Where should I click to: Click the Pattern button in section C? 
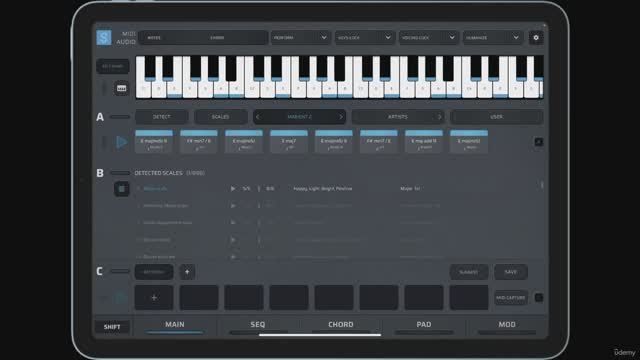pyautogui.click(x=154, y=272)
